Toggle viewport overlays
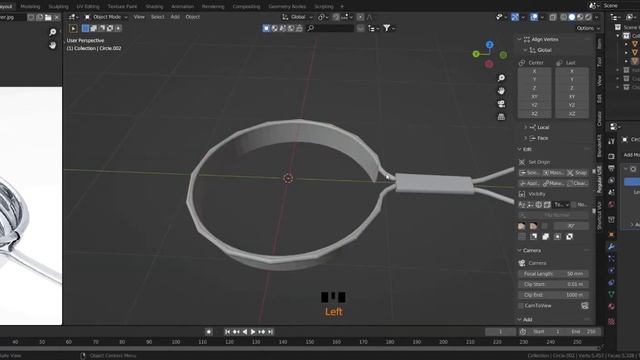640x360 pixels. click(534, 17)
